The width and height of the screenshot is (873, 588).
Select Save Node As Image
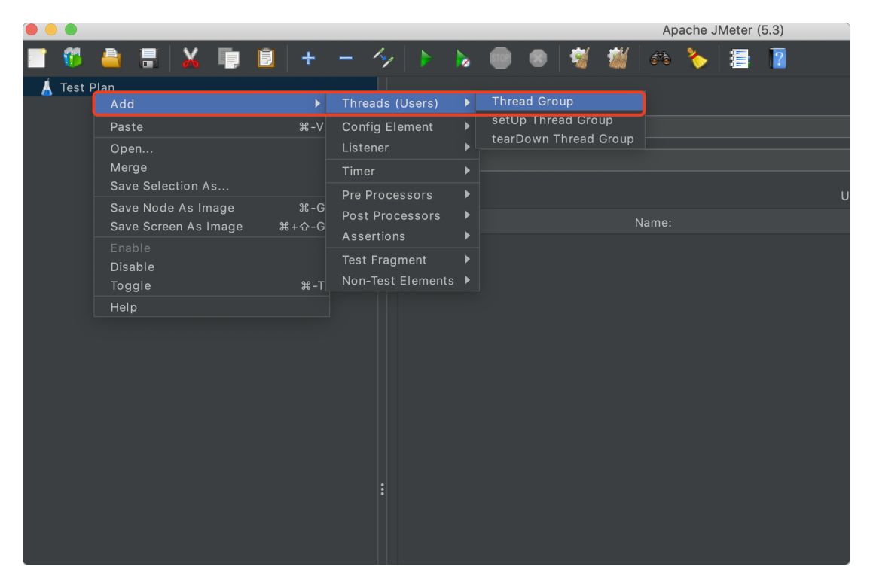[210, 208]
